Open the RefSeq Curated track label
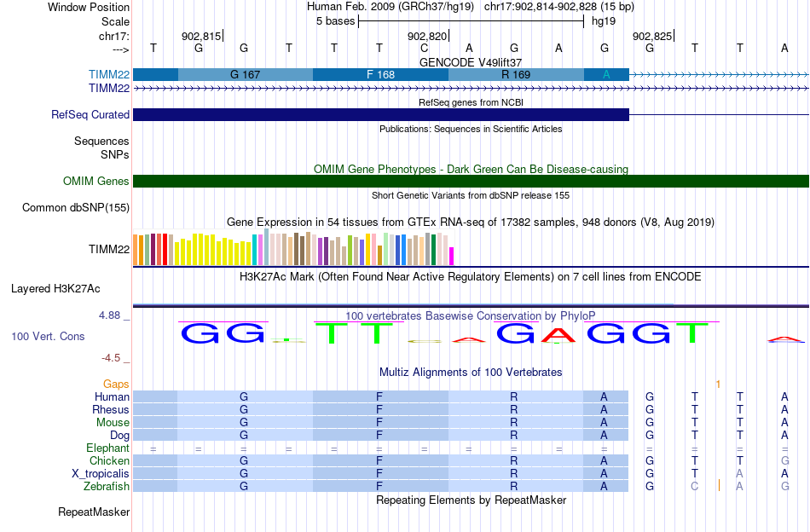The image size is (810, 532). click(x=90, y=114)
